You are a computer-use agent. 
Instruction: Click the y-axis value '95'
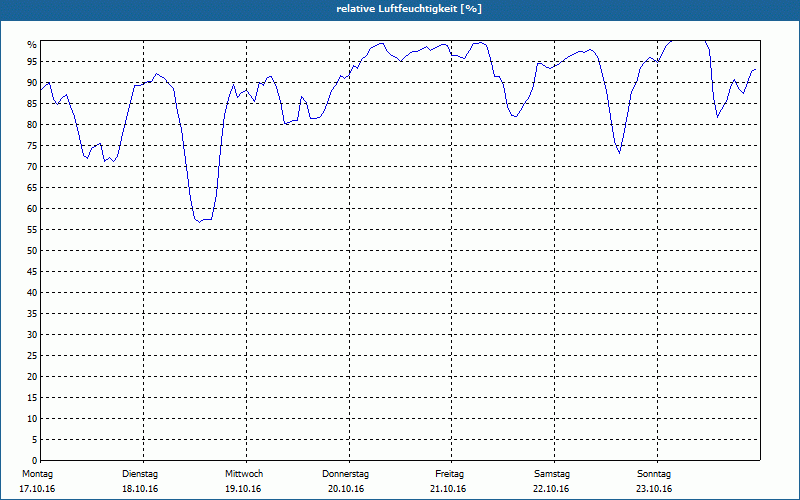click(32, 62)
